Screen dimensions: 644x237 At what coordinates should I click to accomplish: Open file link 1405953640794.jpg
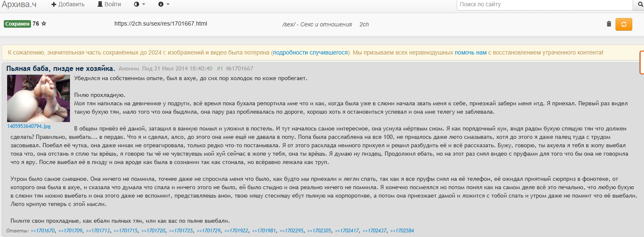click(x=29, y=125)
